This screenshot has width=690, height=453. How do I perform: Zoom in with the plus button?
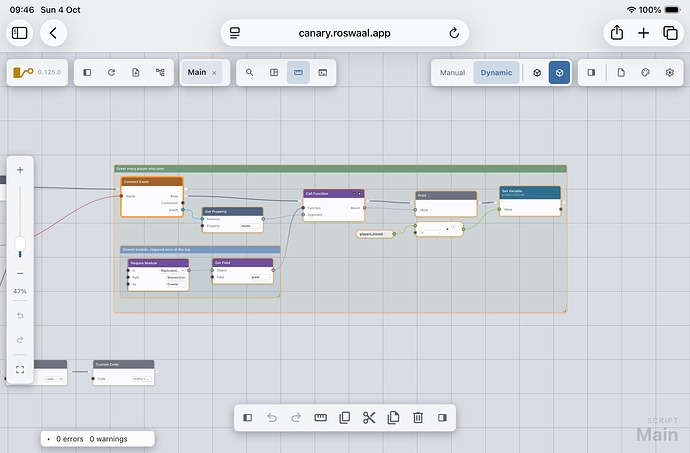click(20, 170)
